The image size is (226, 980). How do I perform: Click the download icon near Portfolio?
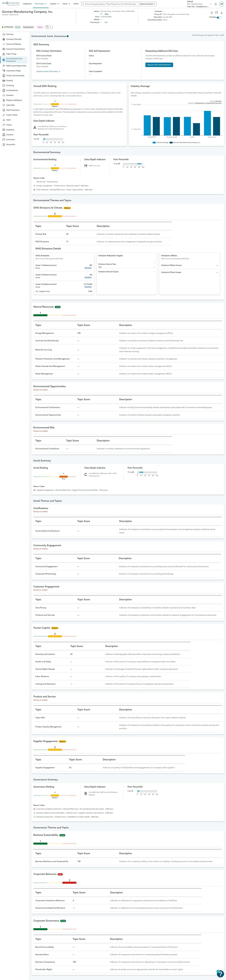coord(221,13)
